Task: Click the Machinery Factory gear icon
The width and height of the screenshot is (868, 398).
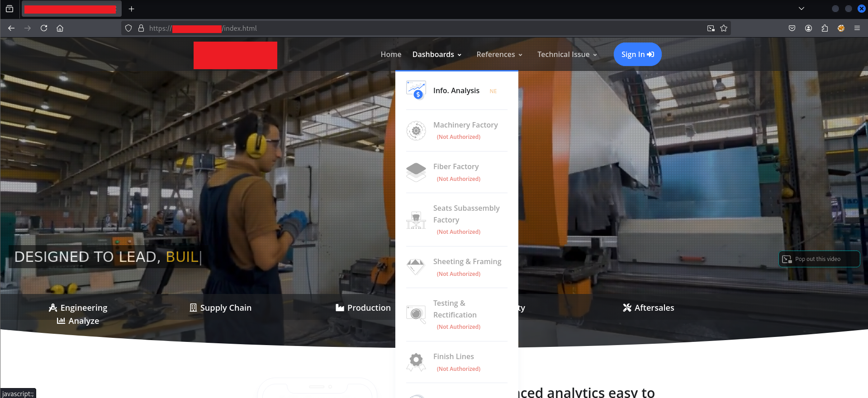Action: pos(416,131)
